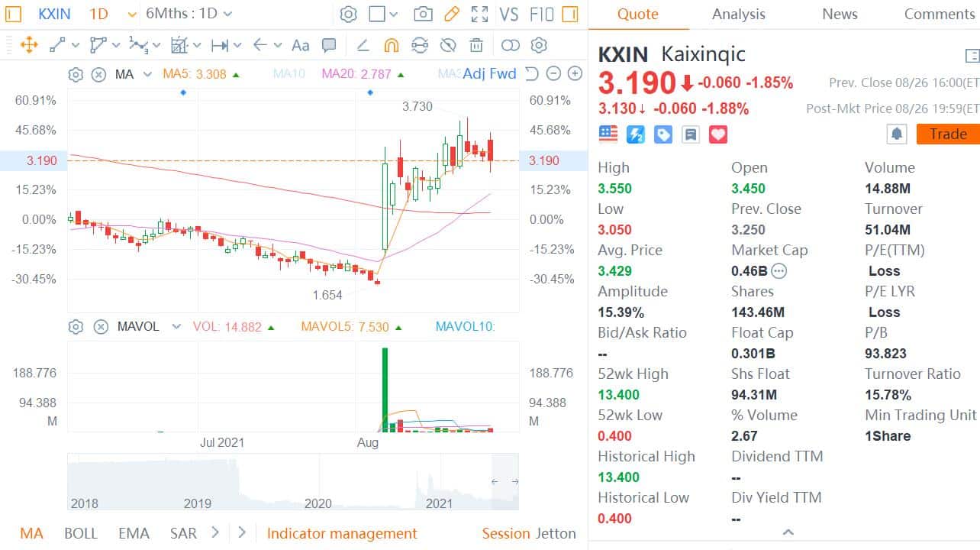This screenshot has height=550, width=980.
Task: Activate the magnet snap tool
Action: [391, 45]
